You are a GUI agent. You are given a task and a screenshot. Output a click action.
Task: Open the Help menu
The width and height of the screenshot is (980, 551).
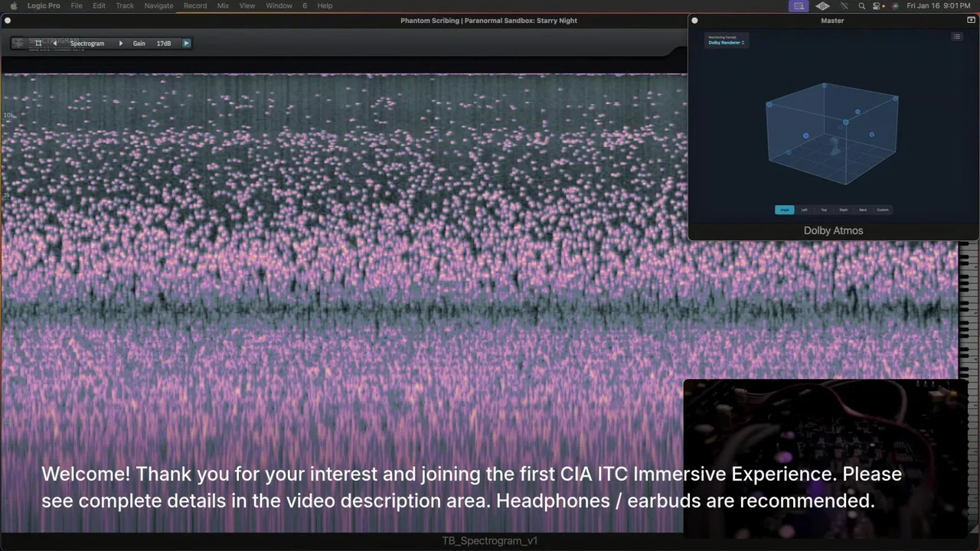tap(325, 5)
